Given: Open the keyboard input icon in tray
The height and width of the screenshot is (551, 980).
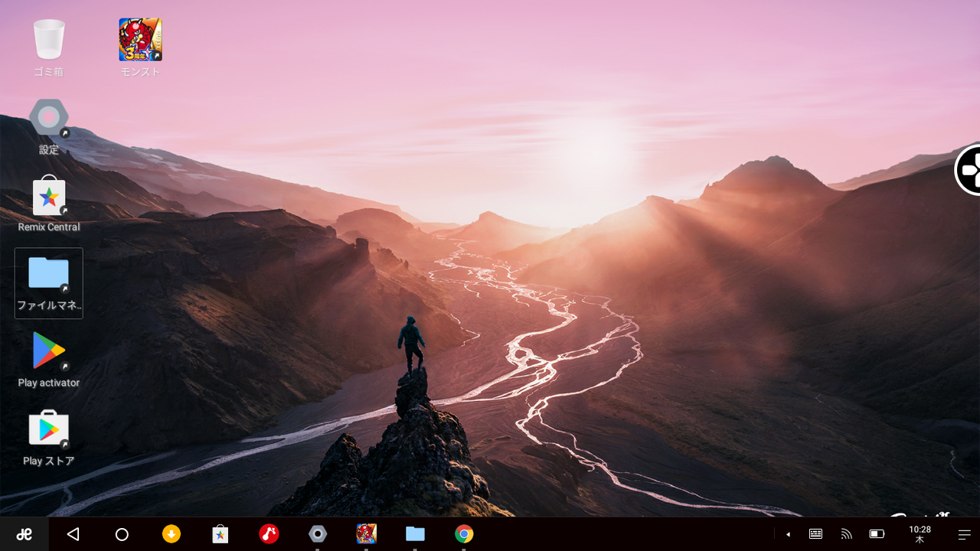Looking at the screenshot, I should 816,534.
